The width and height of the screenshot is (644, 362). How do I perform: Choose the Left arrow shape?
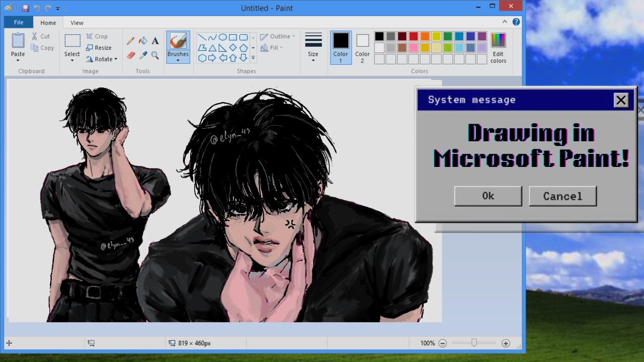[222, 58]
